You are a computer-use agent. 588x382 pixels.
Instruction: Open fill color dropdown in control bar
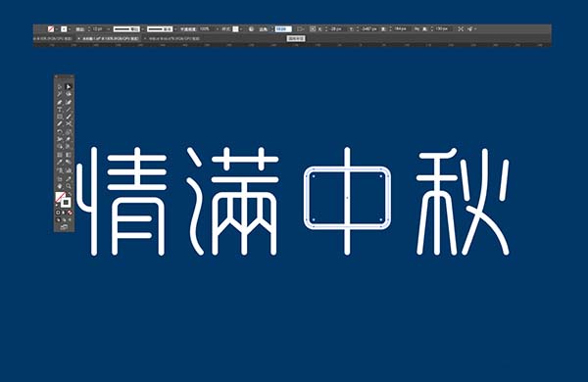coord(57,28)
